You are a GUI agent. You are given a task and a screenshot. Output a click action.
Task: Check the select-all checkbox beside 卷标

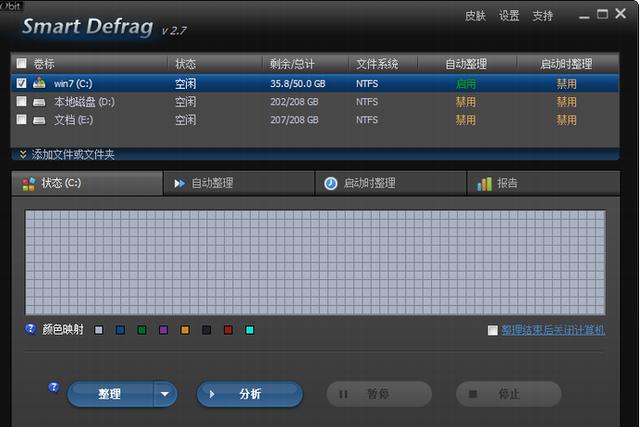tap(21, 63)
